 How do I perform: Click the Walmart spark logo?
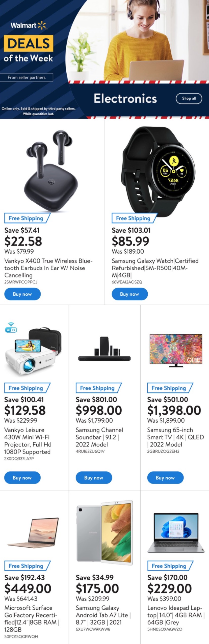click(42, 25)
